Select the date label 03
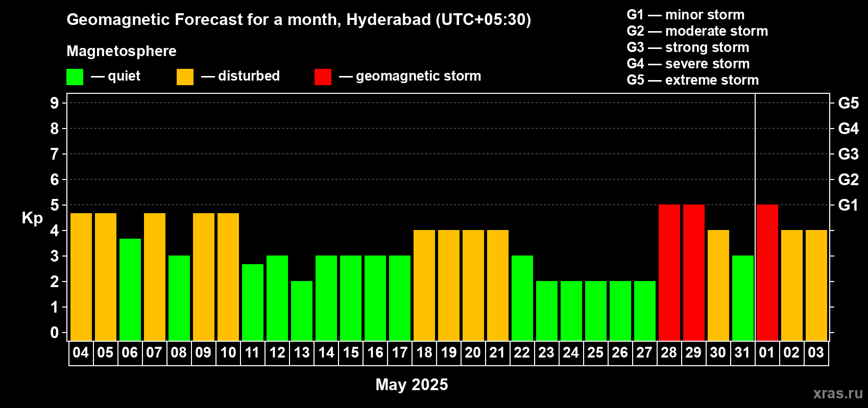Image resolution: width=868 pixels, height=408 pixels. (816, 352)
